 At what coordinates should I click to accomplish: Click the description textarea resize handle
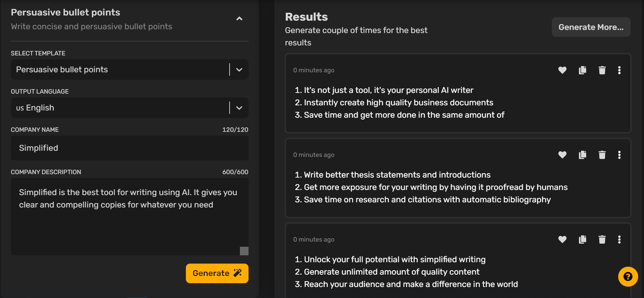tap(244, 251)
